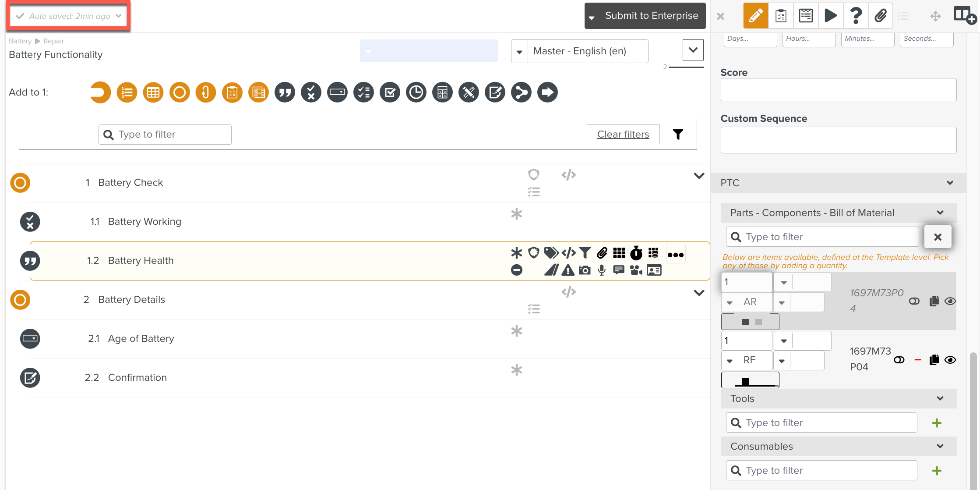Add a calculator item from the toolbar
The width and height of the screenshot is (980, 490).
pos(442,92)
